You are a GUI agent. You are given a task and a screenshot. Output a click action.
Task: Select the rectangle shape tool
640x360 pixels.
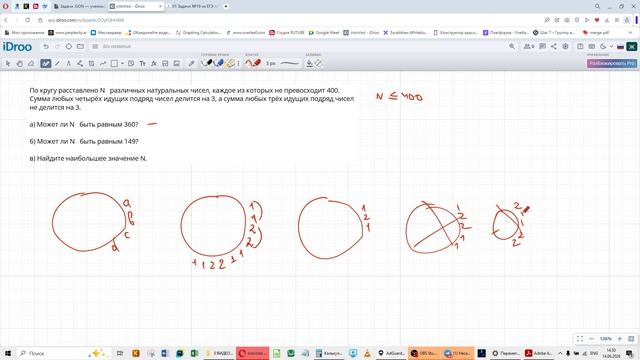pos(115,63)
